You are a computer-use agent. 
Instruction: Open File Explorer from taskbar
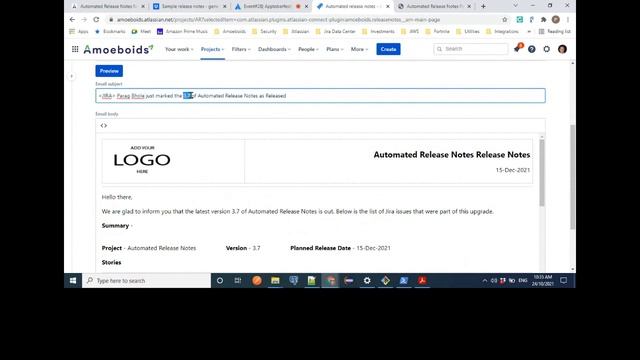tap(275, 281)
